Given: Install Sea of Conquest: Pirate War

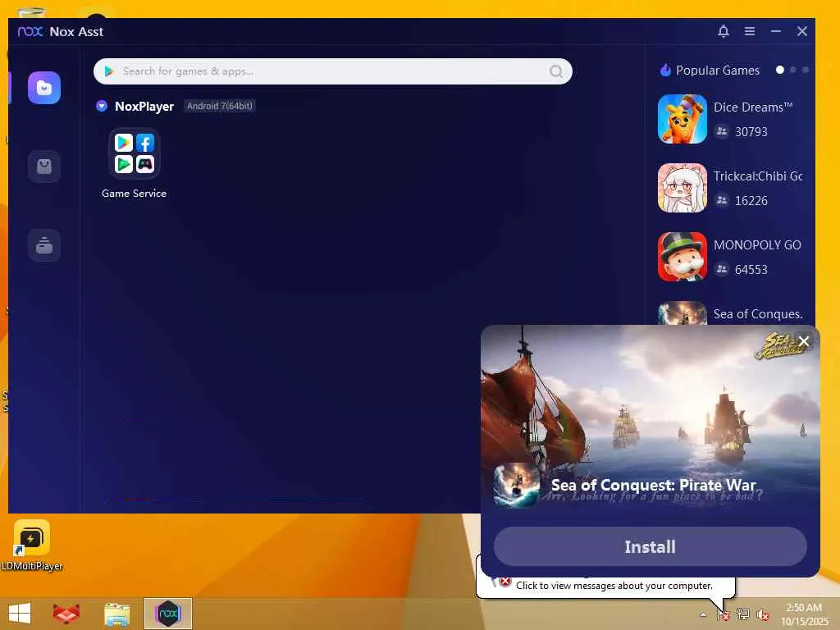Looking at the screenshot, I should (650, 546).
